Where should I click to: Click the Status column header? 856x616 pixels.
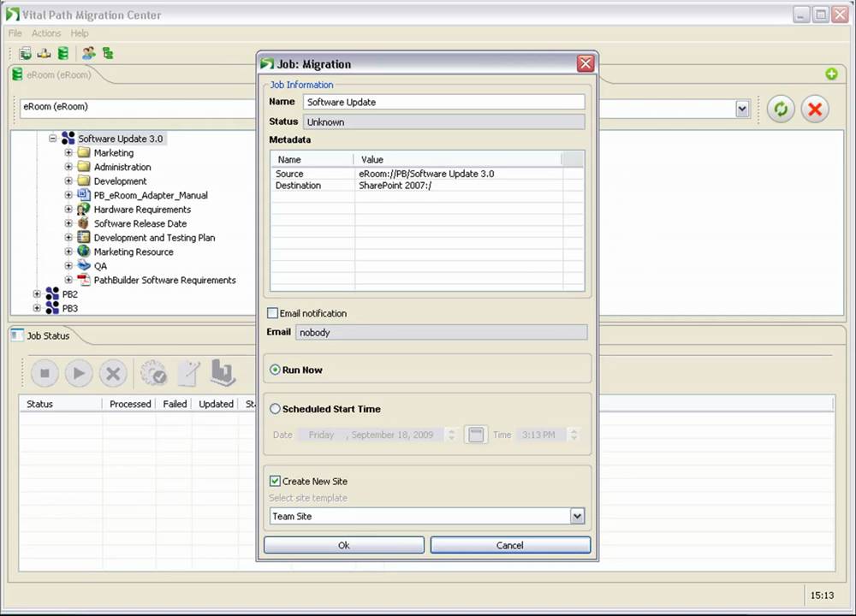tap(61, 404)
